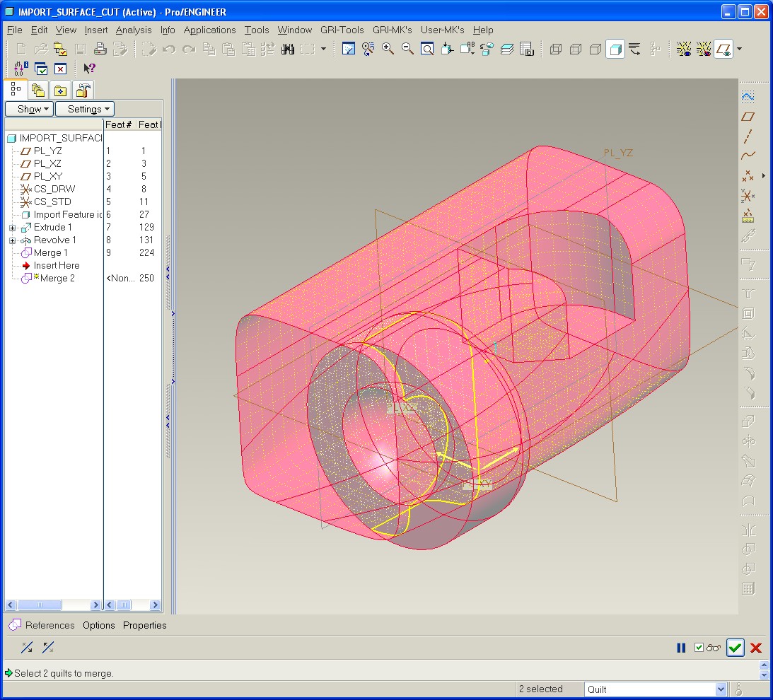Viewport: 773px width, 700px height.
Task: Open the Insert menu
Action: (95, 30)
